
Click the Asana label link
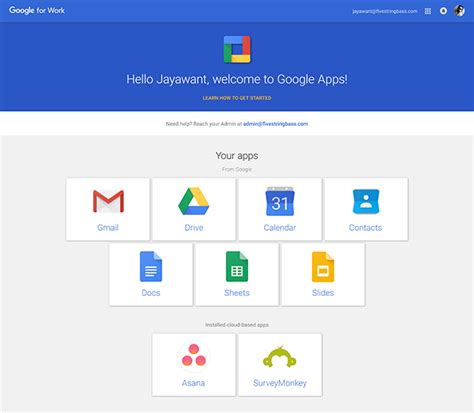(193, 383)
